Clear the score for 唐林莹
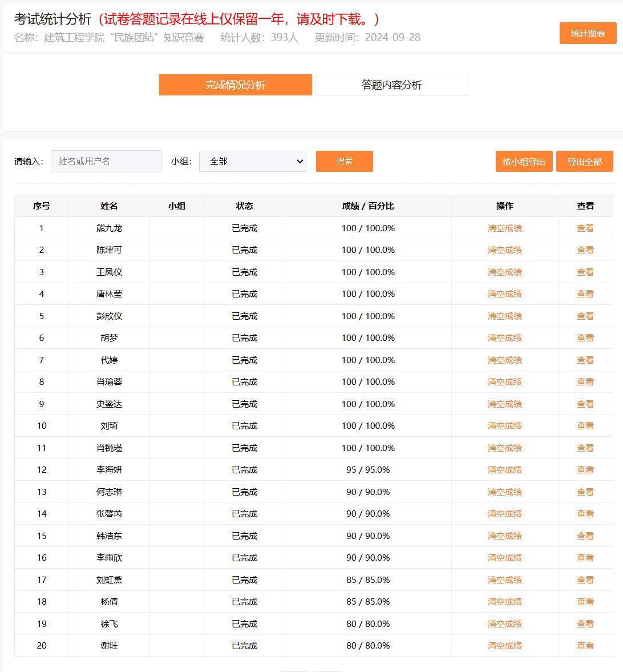This screenshot has height=672, width=623. [504, 294]
